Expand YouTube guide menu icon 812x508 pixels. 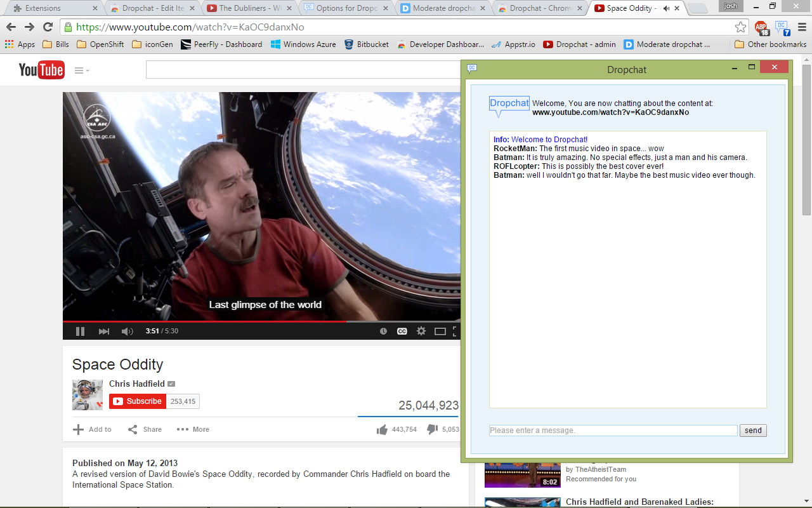tap(82, 70)
